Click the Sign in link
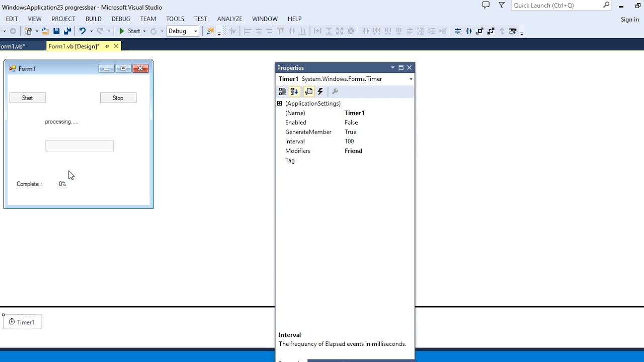This screenshot has height=362, width=644. coord(629,20)
